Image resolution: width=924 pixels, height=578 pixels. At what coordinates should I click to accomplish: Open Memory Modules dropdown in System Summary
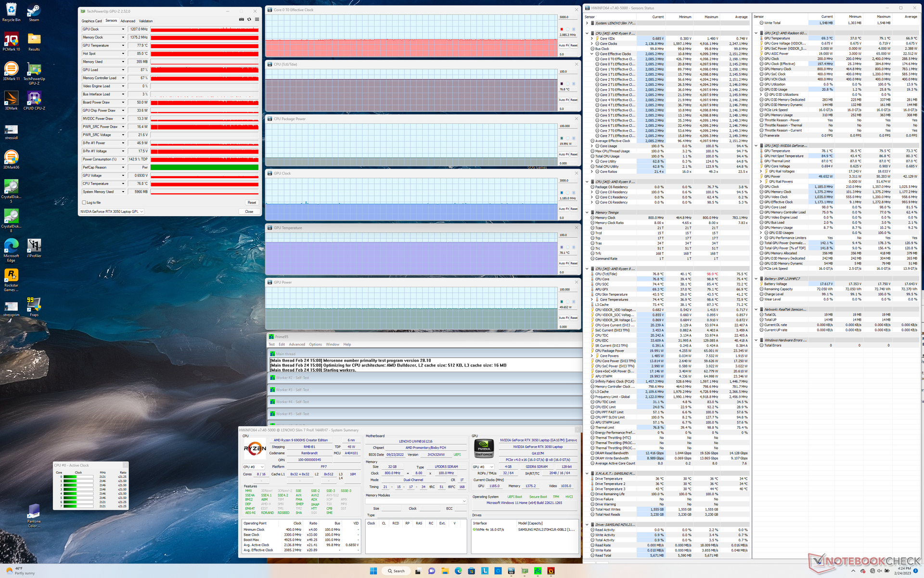coord(416,501)
